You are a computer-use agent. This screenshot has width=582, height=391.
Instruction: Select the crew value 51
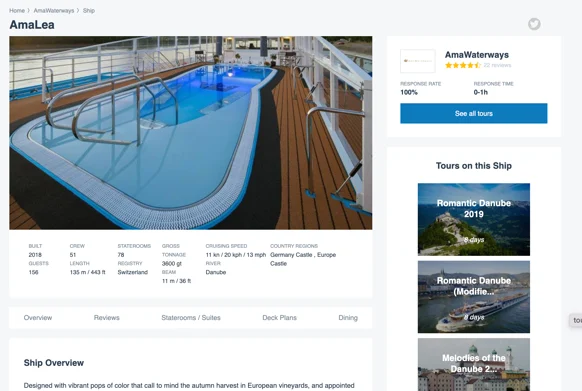73,255
